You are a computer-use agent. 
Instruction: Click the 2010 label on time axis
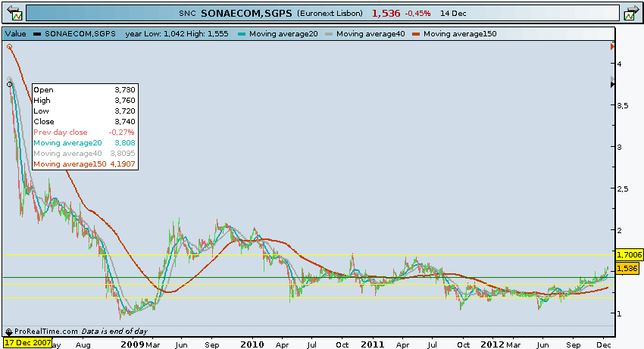(x=252, y=344)
